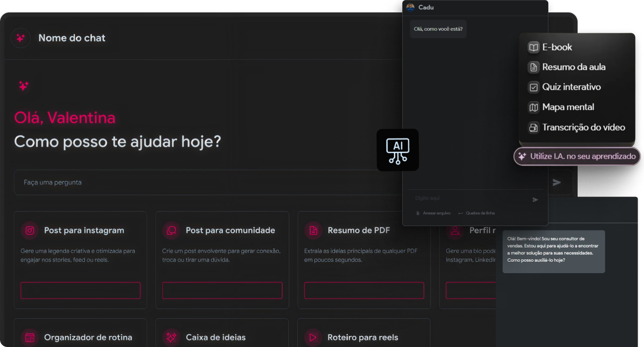Screen dimensions: 644x347
Task: Click the button under Post para instagram description
Action: 80,290
